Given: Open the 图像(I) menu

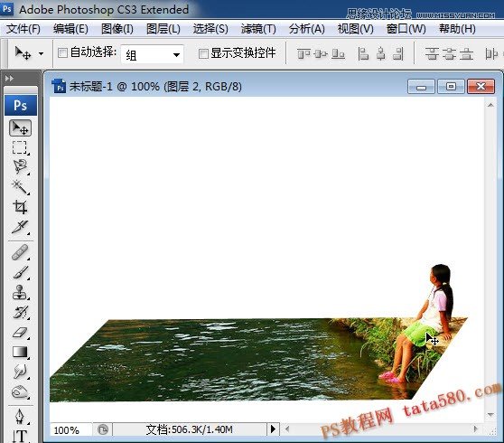Looking at the screenshot, I should tap(117, 29).
